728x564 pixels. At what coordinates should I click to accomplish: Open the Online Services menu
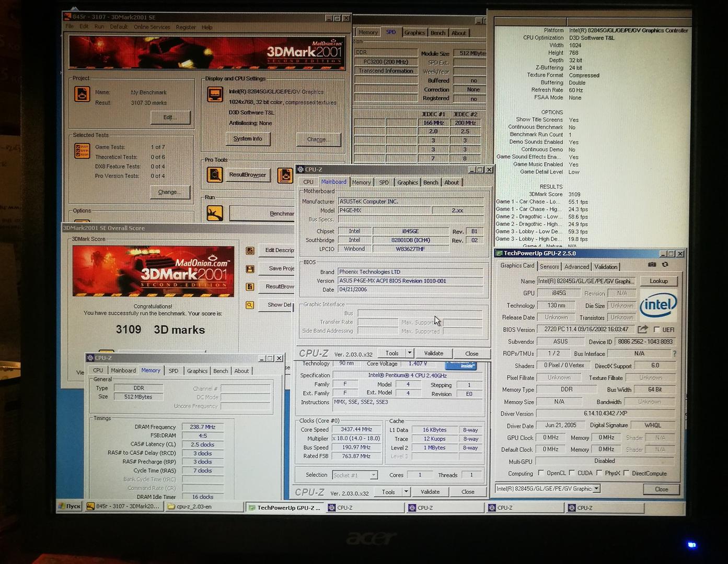[152, 27]
